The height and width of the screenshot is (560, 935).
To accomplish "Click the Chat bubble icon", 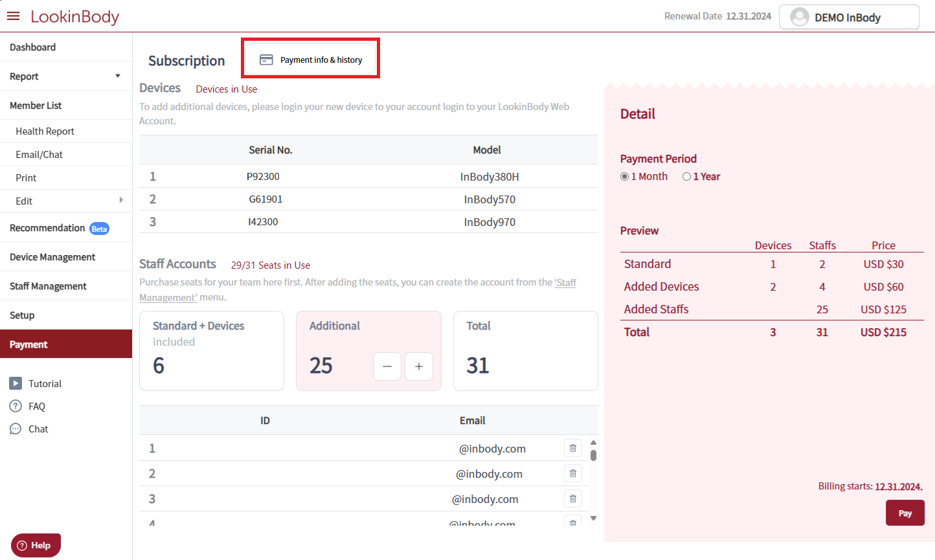I will click(x=16, y=429).
